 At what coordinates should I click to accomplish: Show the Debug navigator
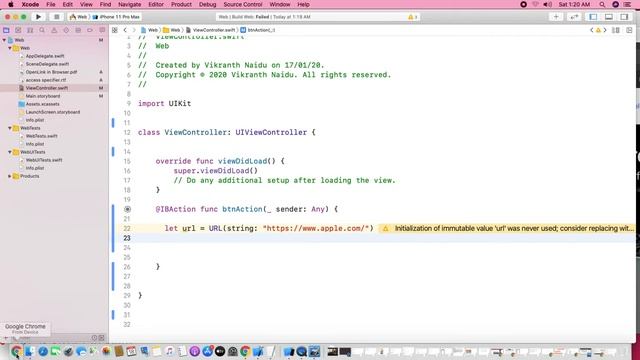[78, 30]
